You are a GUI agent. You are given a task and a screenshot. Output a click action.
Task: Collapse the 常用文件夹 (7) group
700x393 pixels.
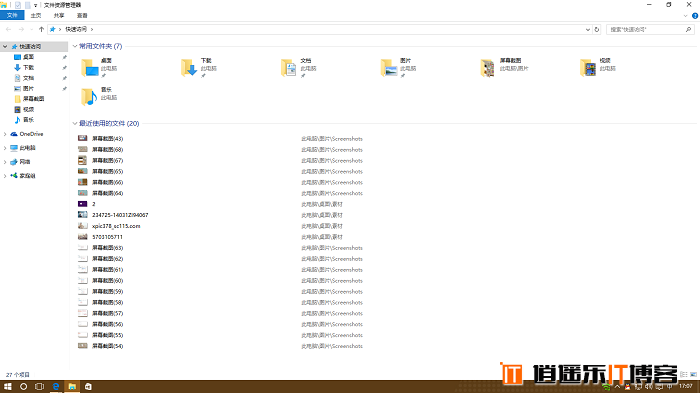tap(75, 46)
